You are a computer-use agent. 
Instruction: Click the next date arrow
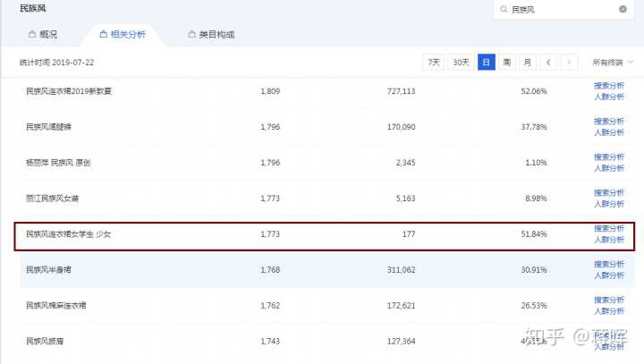point(568,62)
